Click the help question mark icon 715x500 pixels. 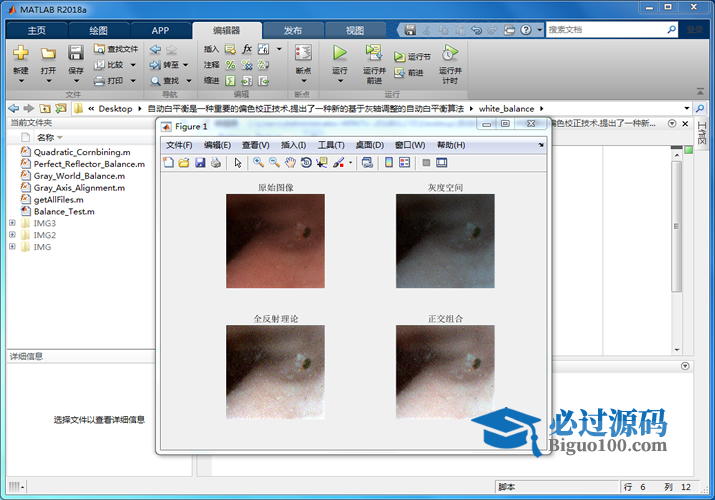(526, 30)
